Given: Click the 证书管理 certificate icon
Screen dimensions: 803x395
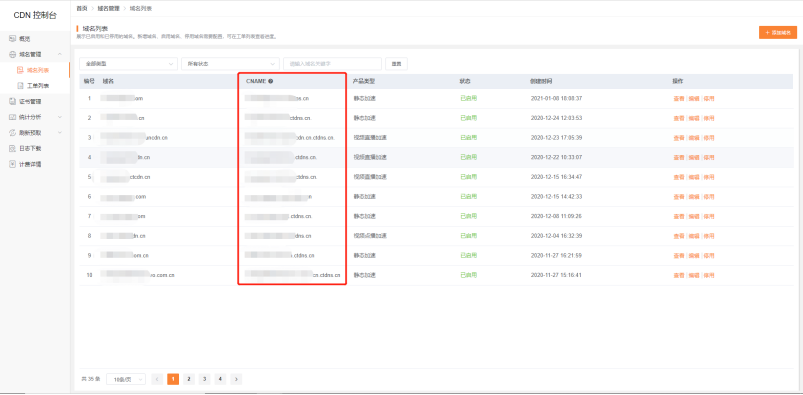Looking at the screenshot, I should point(13,101).
